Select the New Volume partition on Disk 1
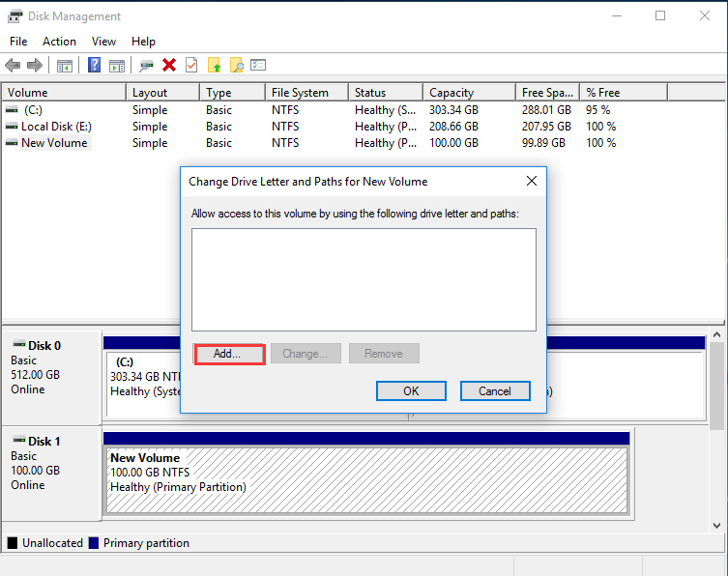Image resolution: width=728 pixels, height=576 pixels. tap(366, 480)
